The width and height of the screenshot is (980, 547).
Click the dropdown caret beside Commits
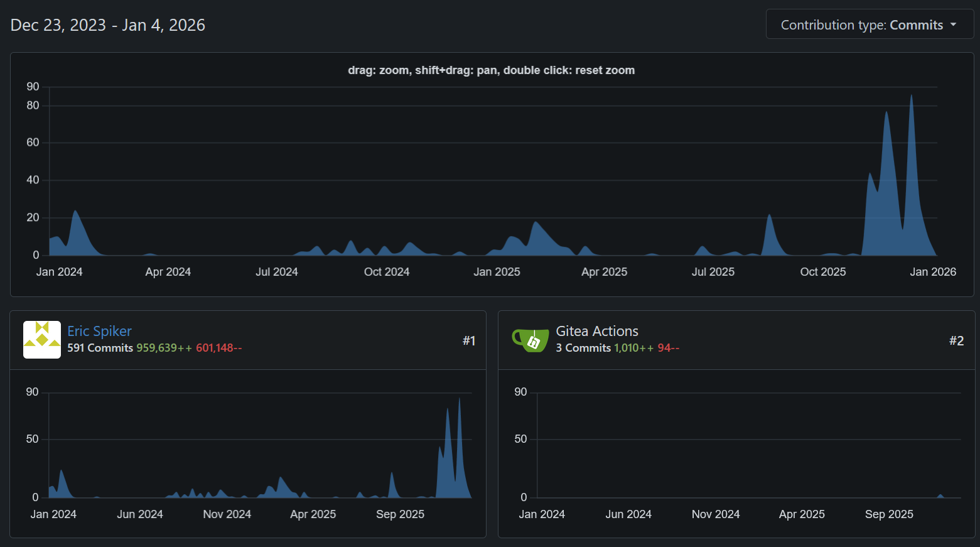pyautogui.click(x=953, y=24)
